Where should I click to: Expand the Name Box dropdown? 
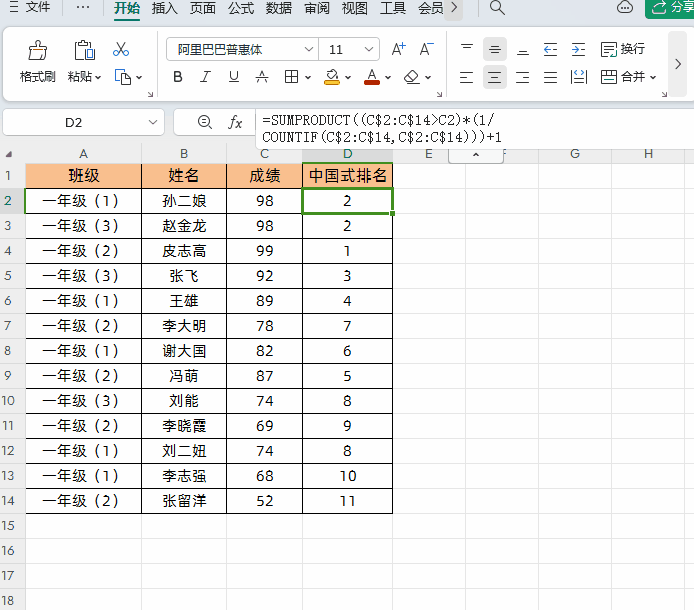tap(153, 122)
